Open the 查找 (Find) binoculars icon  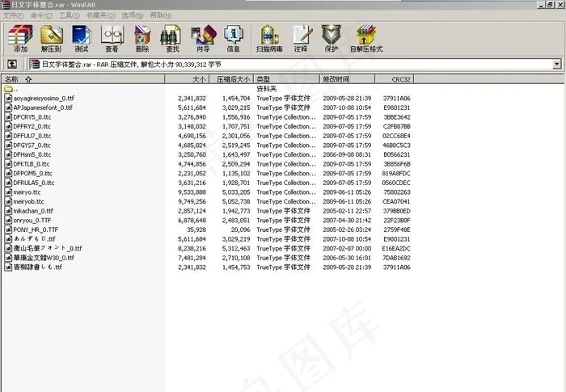[171, 37]
